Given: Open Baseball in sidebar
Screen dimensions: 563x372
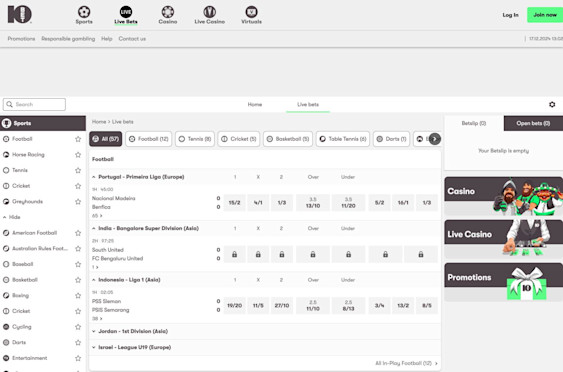Looking at the screenshot, I should (23, 264).
